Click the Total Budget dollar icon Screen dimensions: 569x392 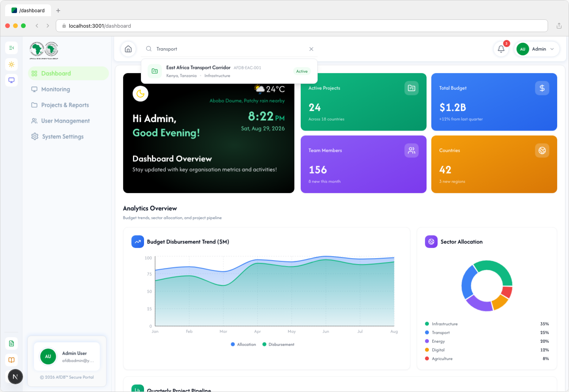point(542,88)
